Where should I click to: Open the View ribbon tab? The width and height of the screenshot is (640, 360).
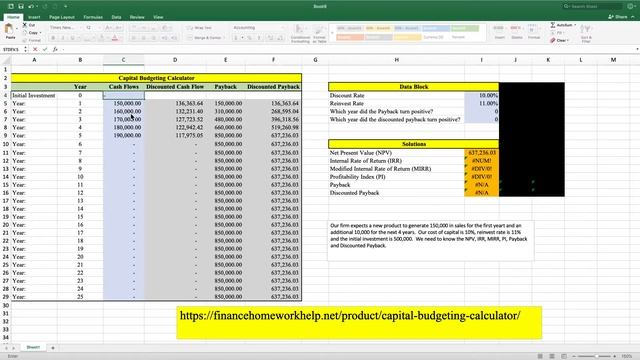(x=158, y=17)
